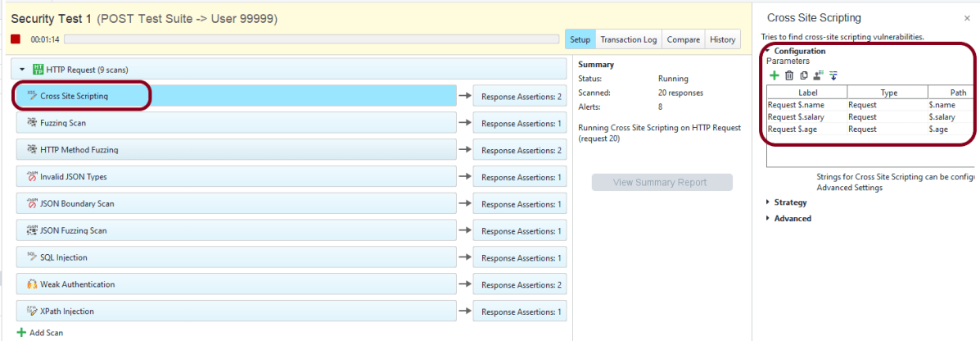Switch to the Transaction Log tab
The width and height of the screenshot is (980, 341).
tap(628, 39)
